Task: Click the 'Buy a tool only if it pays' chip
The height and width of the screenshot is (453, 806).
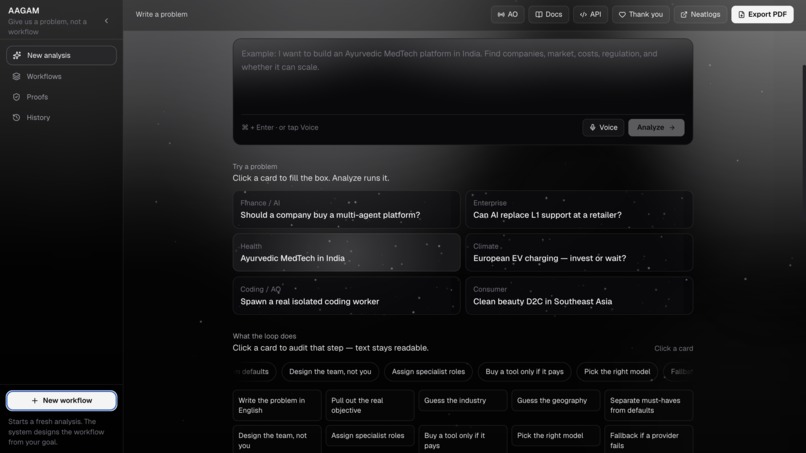Action: click(524, 372)
